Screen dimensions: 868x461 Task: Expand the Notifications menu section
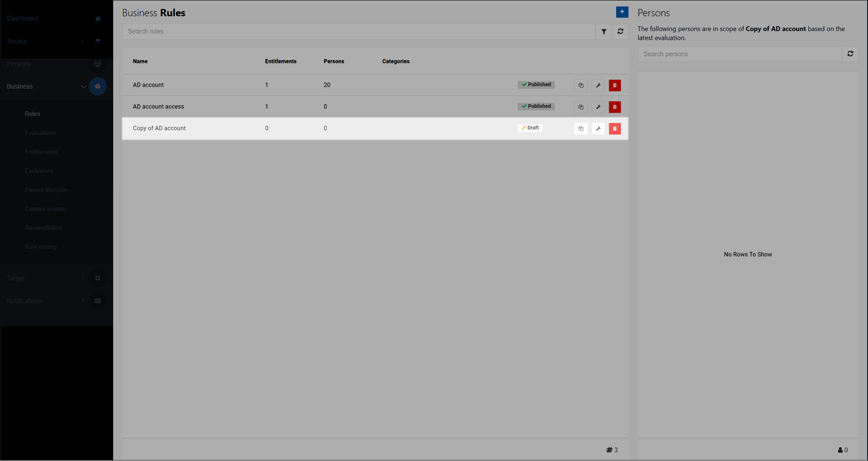83,301
